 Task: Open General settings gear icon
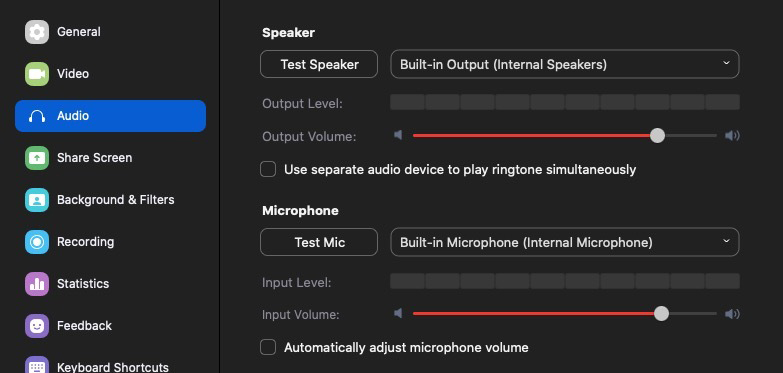click(37, 32)
